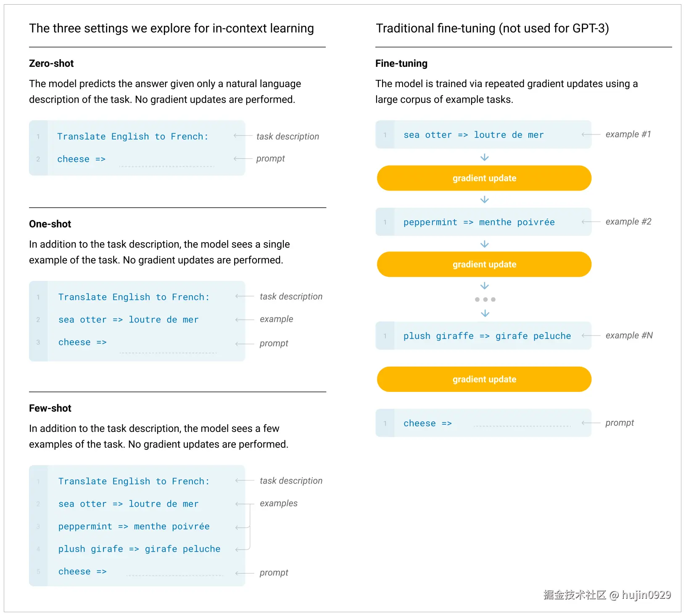This screenshot has height=616, width=686.
Task: Click the hujin0929 watermark text
Action: tap(646, 595)
